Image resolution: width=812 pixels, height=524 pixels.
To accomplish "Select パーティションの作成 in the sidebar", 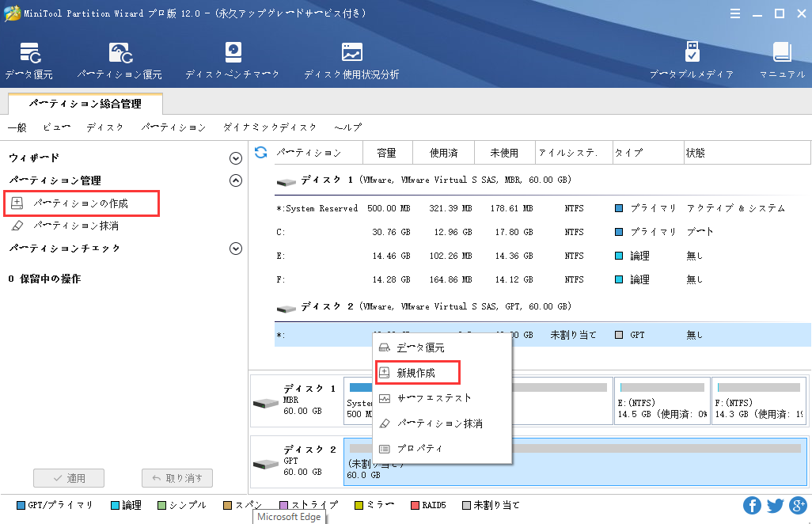I will tap(82, 203).
